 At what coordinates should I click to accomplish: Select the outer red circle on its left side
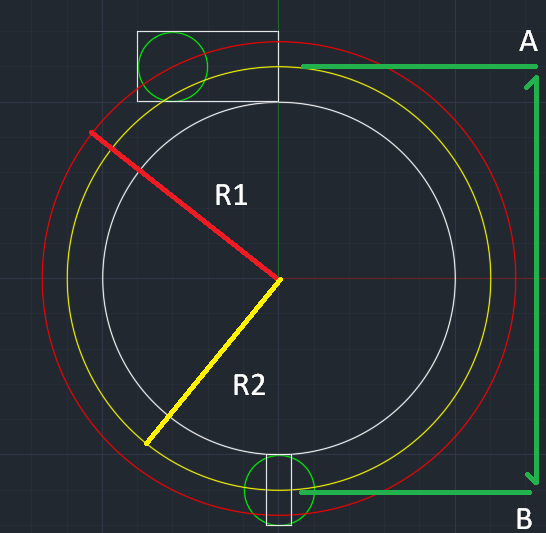(42, 279)
